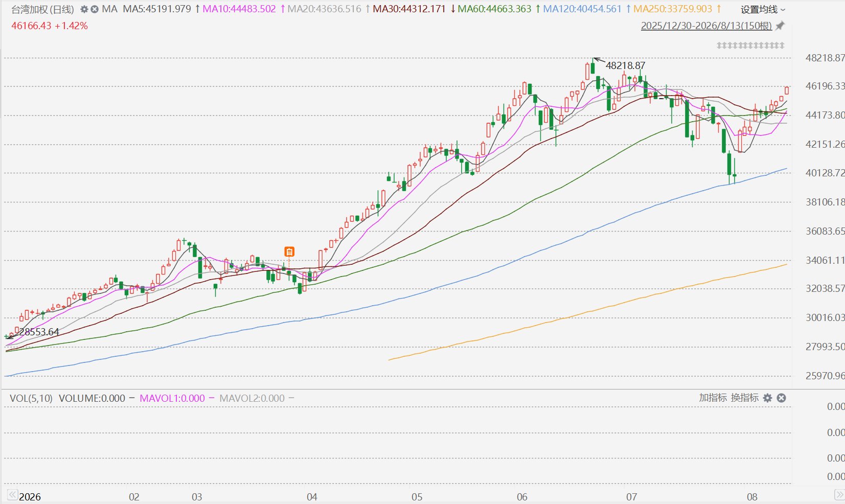Click the 2026 year label on time axis

(30, 497)
